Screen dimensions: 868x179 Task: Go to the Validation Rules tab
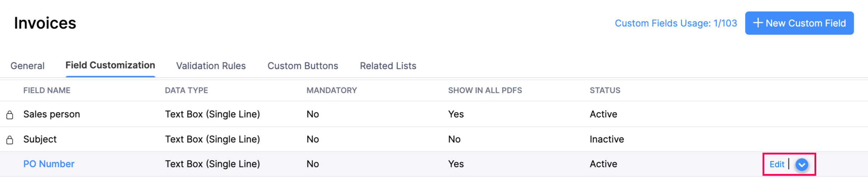coord(211,66)
